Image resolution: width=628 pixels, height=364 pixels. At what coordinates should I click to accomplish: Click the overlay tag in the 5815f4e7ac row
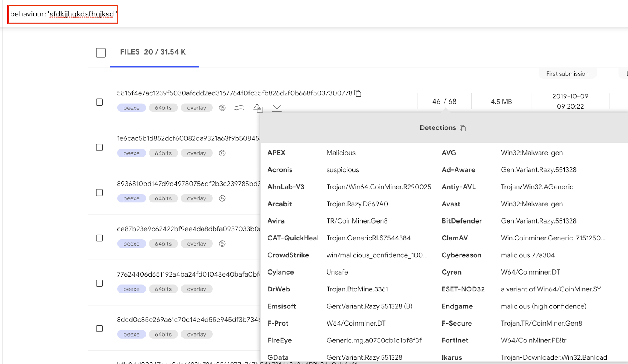(x=197, y=108)
